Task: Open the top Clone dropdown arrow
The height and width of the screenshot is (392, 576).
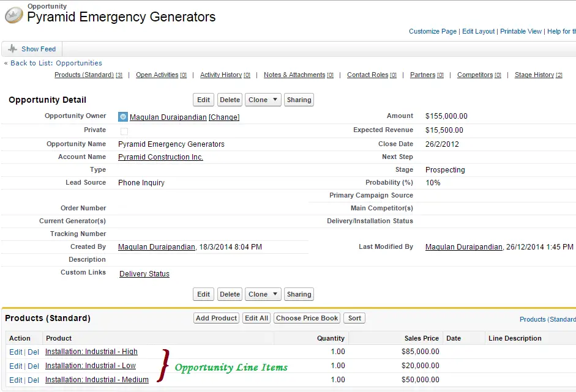Action: point(275,100)
